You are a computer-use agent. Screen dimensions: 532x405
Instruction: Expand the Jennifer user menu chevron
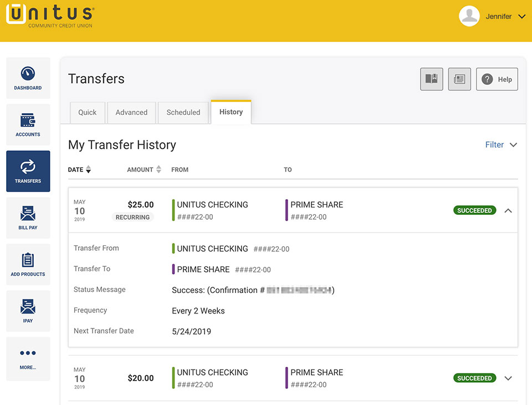[x=522, y=16]
